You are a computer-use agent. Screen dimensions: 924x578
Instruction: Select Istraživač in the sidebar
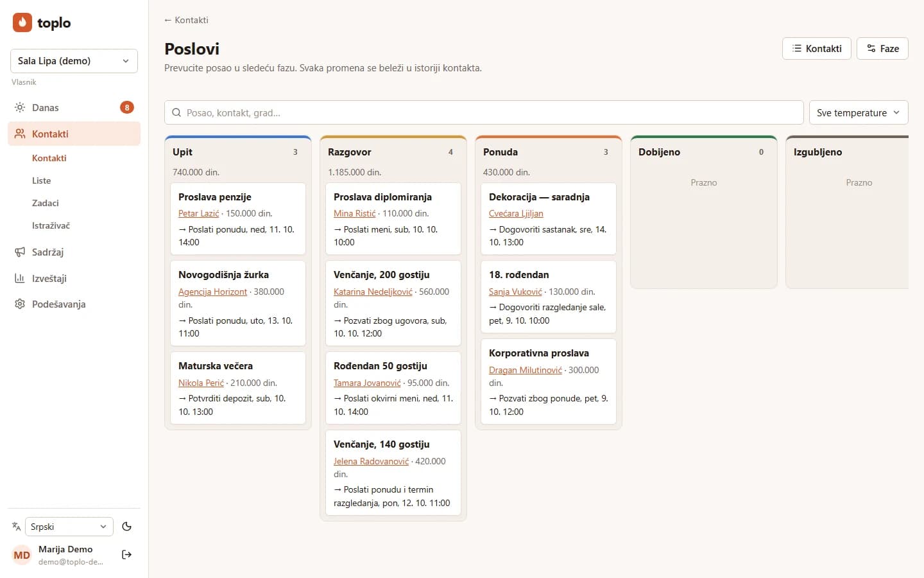click(x=51, y=225)
